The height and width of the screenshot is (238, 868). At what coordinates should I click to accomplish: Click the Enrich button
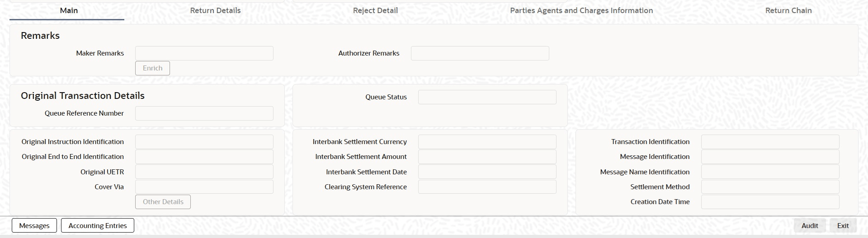click(152, 68)
